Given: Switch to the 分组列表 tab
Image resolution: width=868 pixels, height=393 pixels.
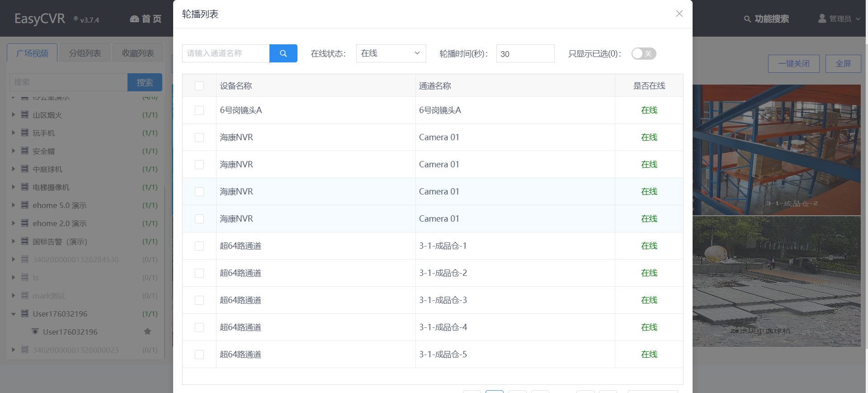Looking at the screenshot, I should pos(85,53).
